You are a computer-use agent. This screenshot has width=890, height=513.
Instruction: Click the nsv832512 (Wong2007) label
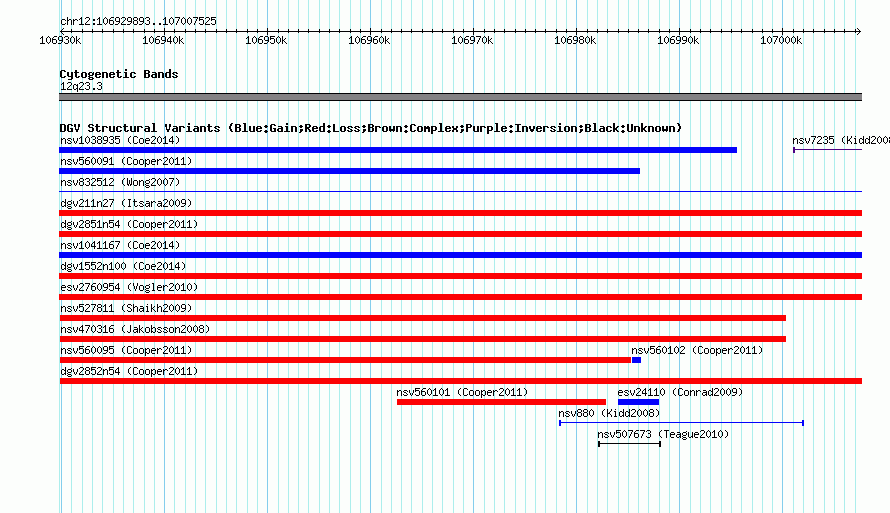120,182
